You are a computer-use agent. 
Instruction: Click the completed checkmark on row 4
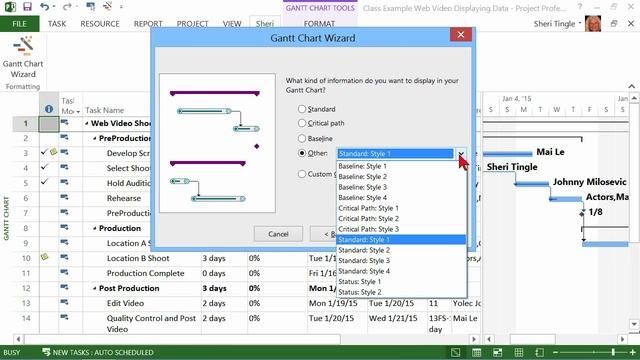coord(44,167)
